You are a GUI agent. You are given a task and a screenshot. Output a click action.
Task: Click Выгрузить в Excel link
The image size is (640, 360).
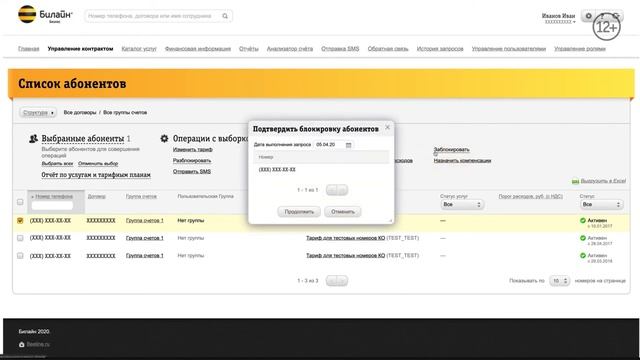click(x=603, y=181)
